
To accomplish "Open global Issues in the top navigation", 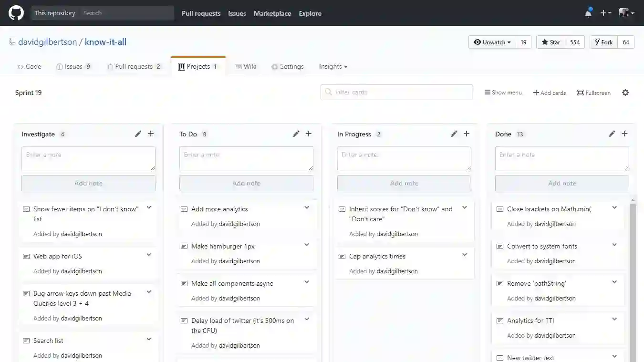I will click(x=237, y=13).
